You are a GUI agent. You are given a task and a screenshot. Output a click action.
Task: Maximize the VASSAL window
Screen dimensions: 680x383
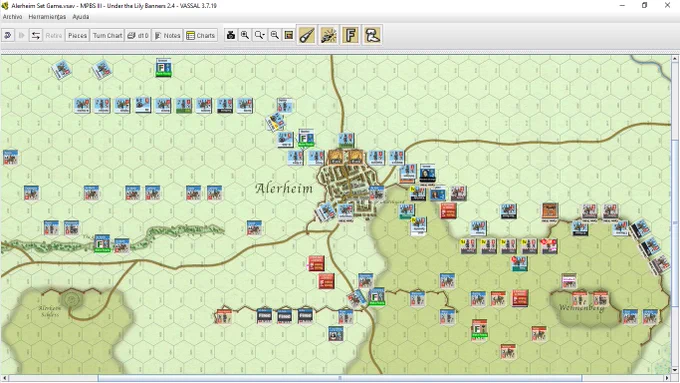644,6
